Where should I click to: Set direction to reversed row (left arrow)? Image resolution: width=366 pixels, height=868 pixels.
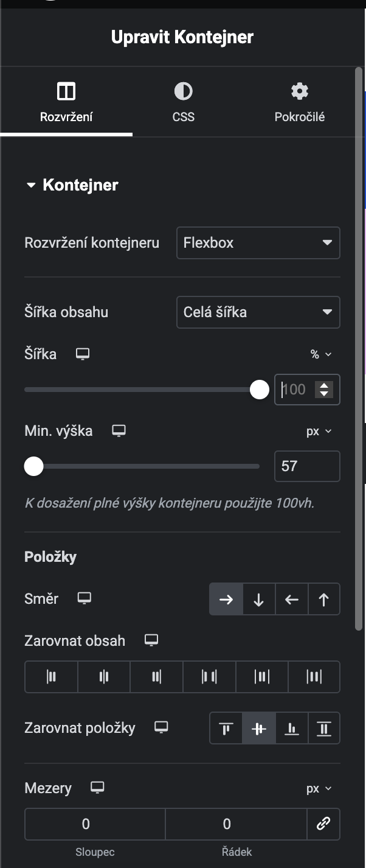tap(292, 600)
